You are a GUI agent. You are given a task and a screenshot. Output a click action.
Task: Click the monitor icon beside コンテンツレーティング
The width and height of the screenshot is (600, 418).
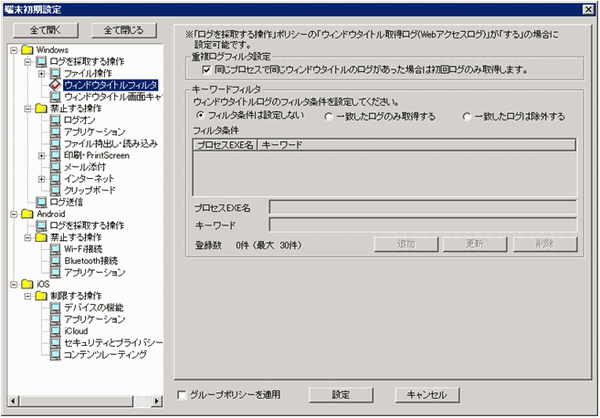[55, 354]
